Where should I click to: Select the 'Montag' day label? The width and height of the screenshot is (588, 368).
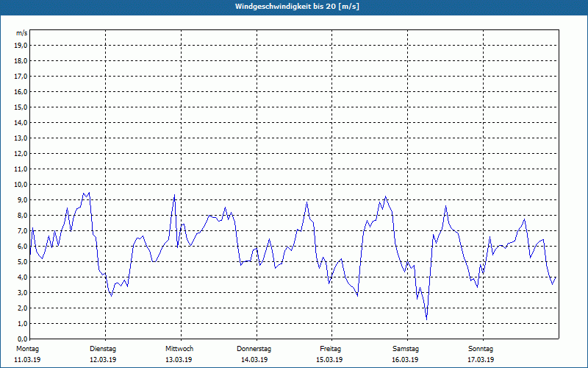click(27, 349)
